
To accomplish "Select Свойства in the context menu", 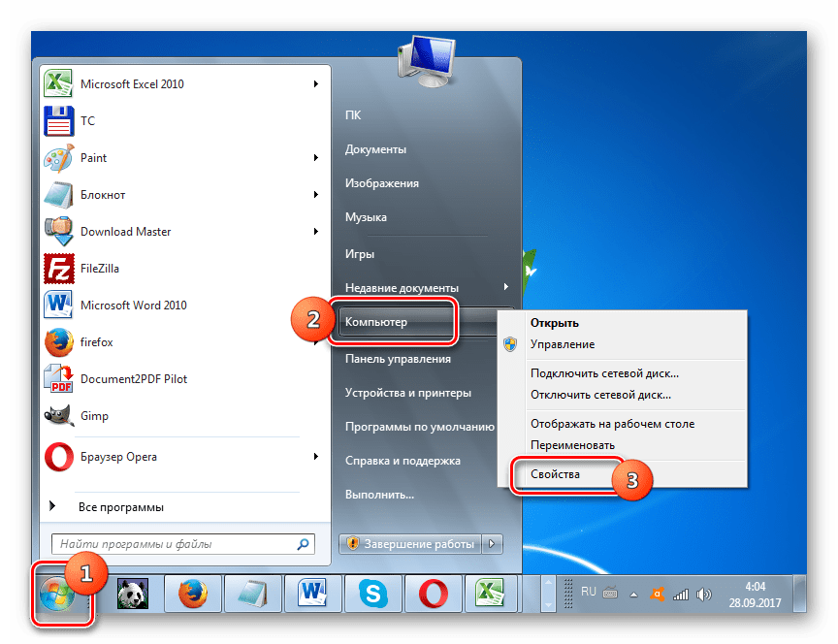I will (x=555, y=474).
